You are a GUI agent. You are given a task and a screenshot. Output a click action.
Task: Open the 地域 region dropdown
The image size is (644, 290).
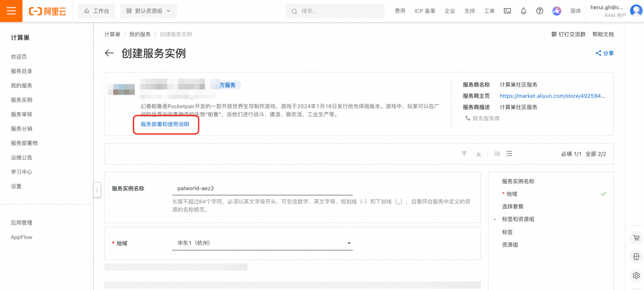262,243
